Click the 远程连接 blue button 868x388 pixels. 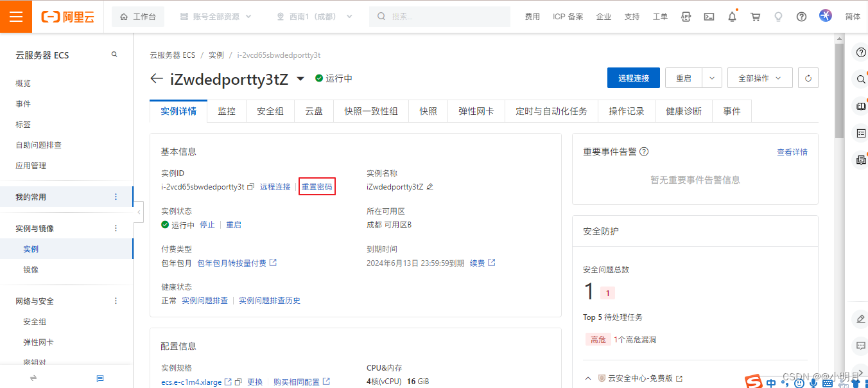(x=634, y=78)
